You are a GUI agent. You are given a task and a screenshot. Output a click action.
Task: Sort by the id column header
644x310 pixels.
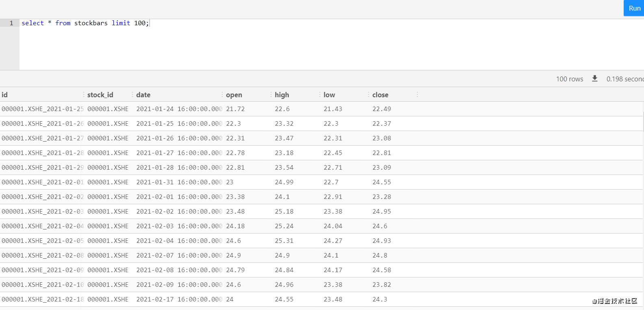tap(5, 95)
